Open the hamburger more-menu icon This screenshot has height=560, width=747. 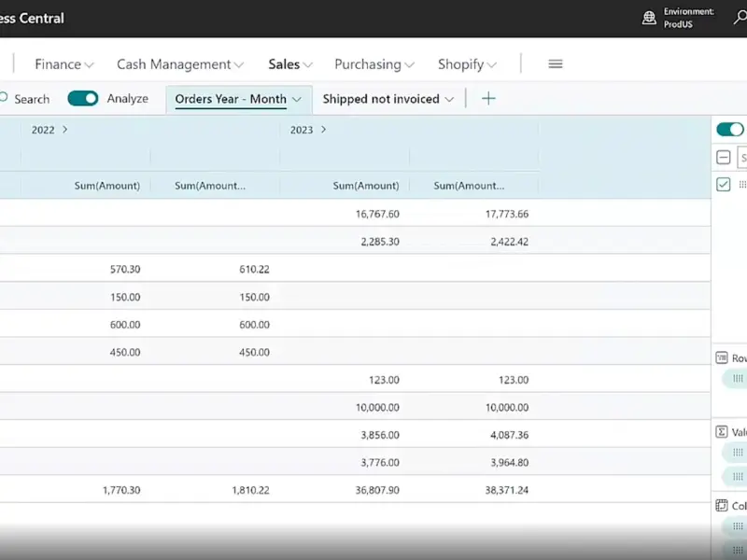tap(556, 64)
